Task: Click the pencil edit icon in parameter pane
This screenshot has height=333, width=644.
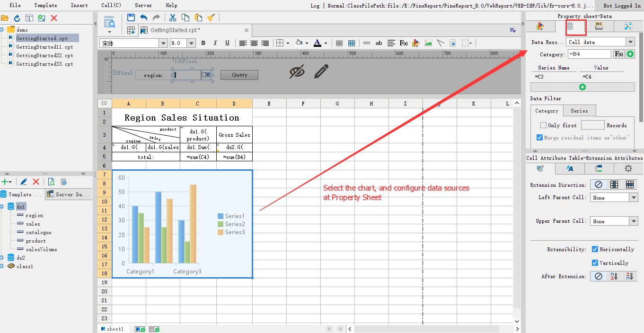Action: pyautogui.click(x=321, y=71)
